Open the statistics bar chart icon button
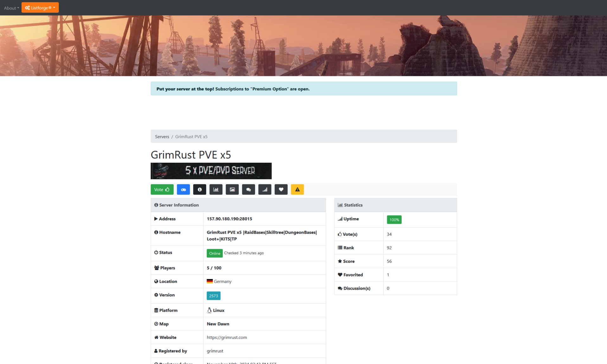607x364 pixels. tap(216, 190)
